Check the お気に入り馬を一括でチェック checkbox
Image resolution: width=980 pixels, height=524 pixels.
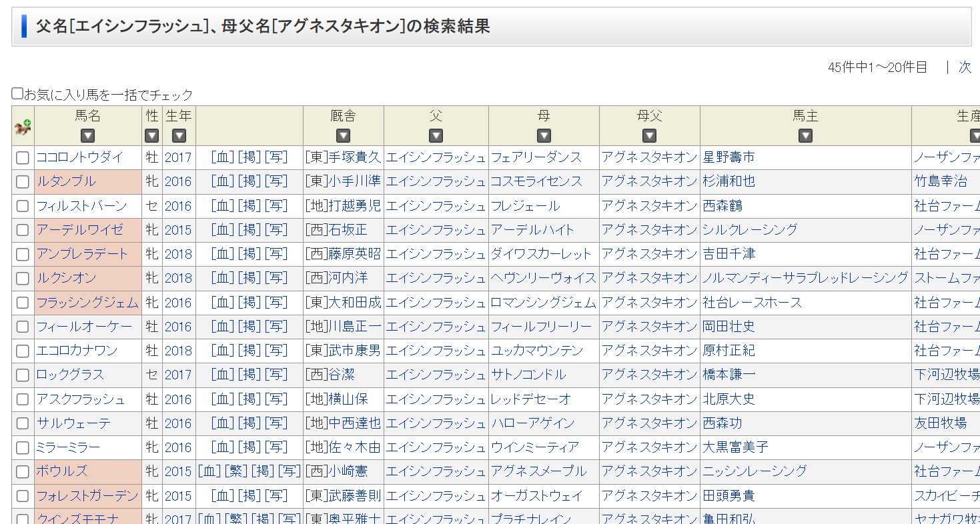pyautogui.click(x=17, y=94)
